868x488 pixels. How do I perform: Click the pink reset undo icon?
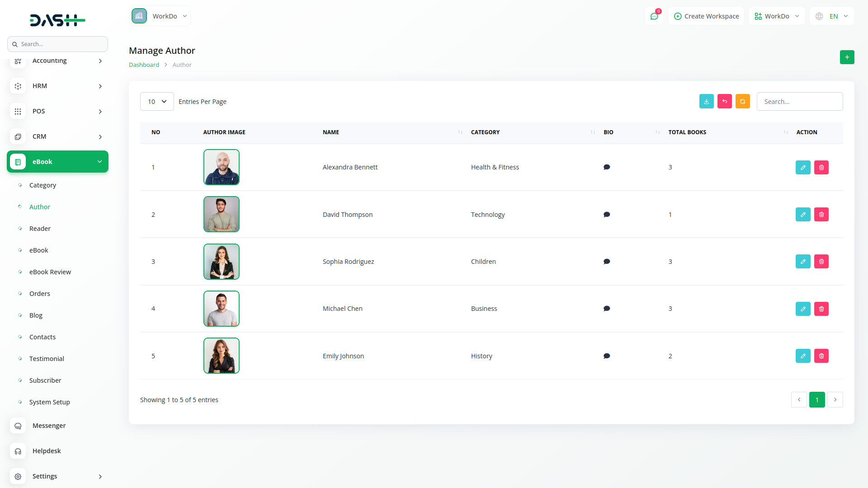(x=724, y=102)
